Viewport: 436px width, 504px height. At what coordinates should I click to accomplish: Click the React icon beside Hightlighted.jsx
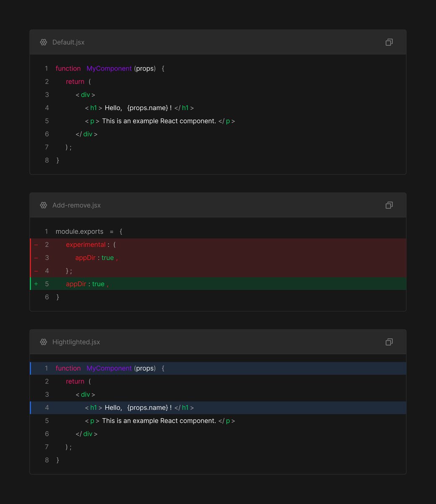[x=43, y=342]
